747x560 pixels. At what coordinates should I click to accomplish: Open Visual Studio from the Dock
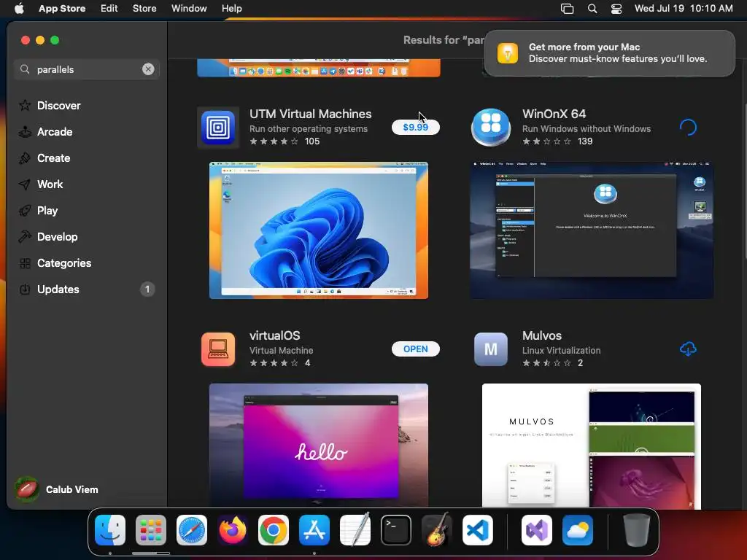point(537,529)
